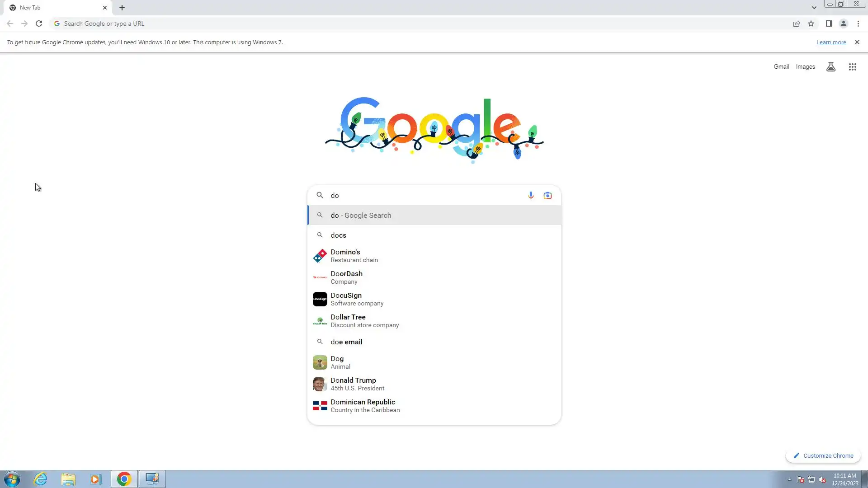Click Customize Chrome button
868x488 pixels.
[x=823, y=455]
